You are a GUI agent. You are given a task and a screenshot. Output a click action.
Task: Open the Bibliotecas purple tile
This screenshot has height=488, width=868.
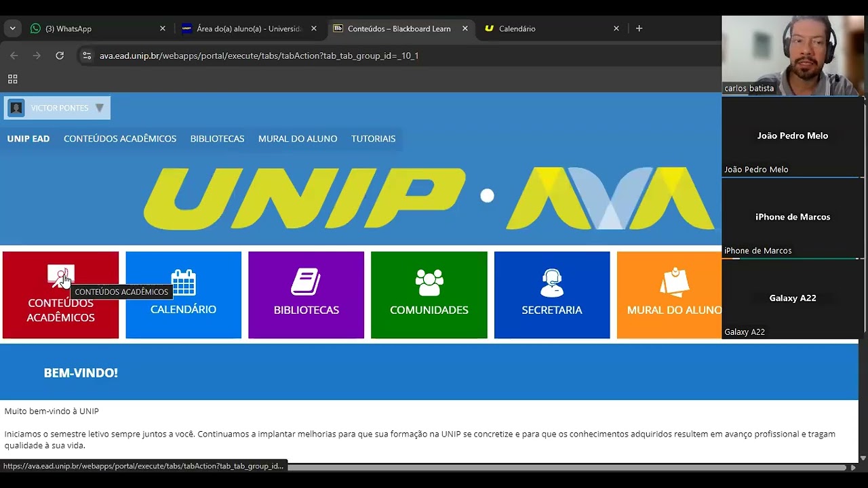click(x=306, y=295)
